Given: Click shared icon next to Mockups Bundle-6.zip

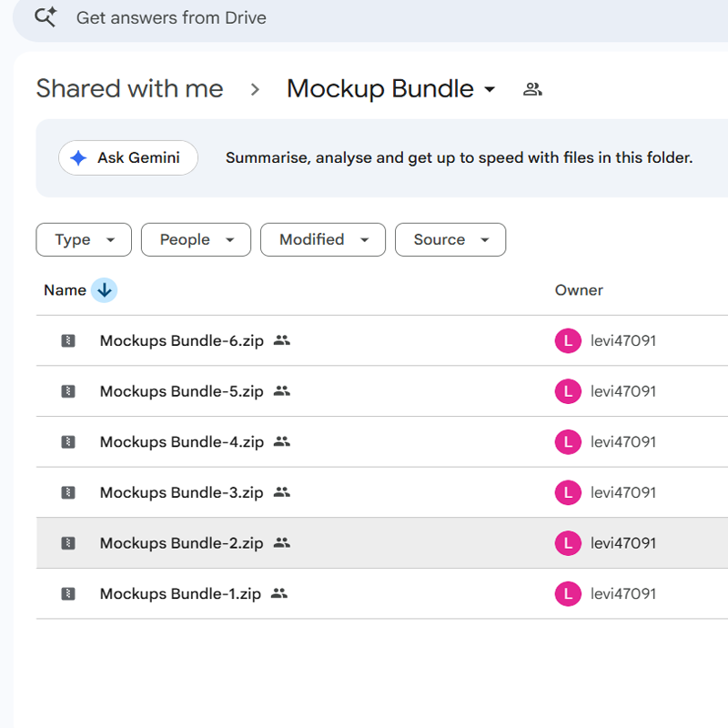Looking at the screenshot, I should (x=282, y=340).
